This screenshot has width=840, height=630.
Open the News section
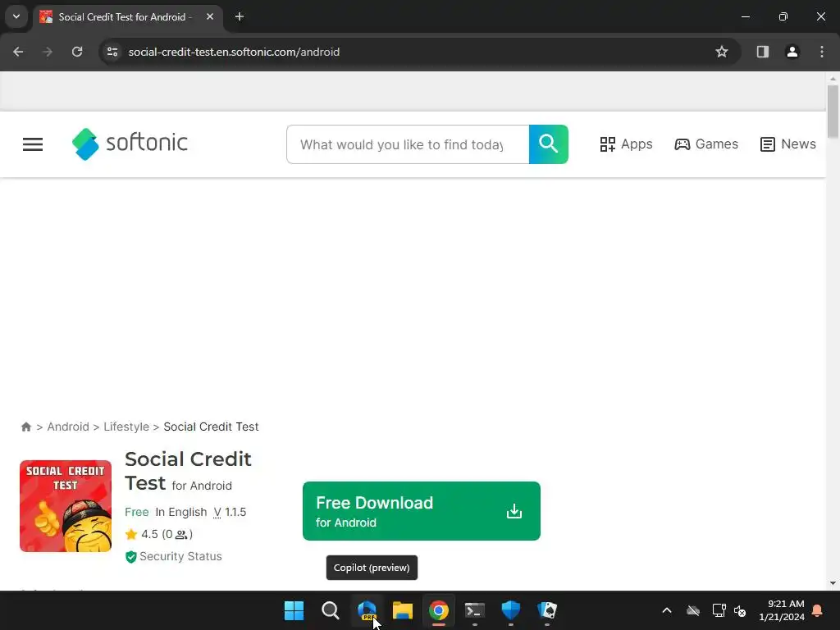tap(788, 144)
